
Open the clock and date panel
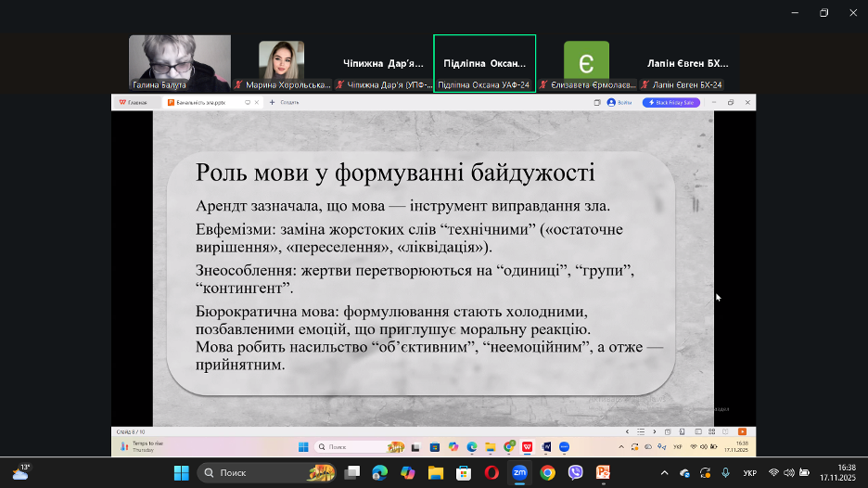[846, 472]
